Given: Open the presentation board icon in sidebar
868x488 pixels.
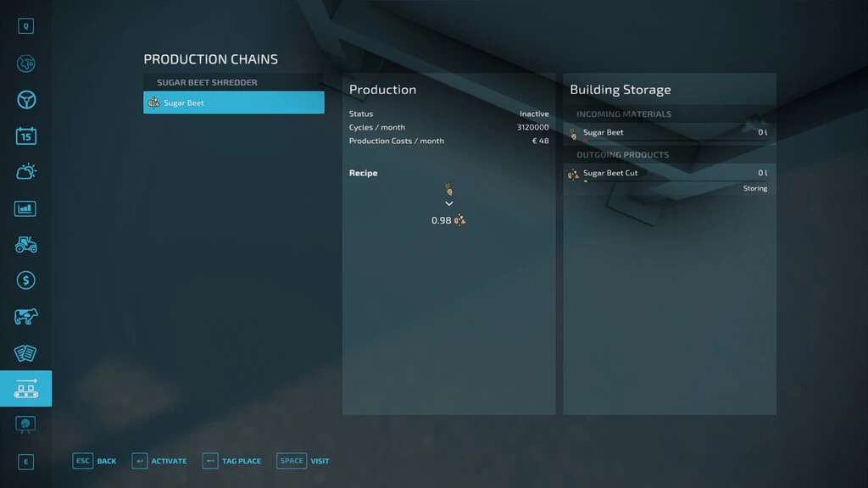Looking at the screenshot, I should (x=25, y=424).
